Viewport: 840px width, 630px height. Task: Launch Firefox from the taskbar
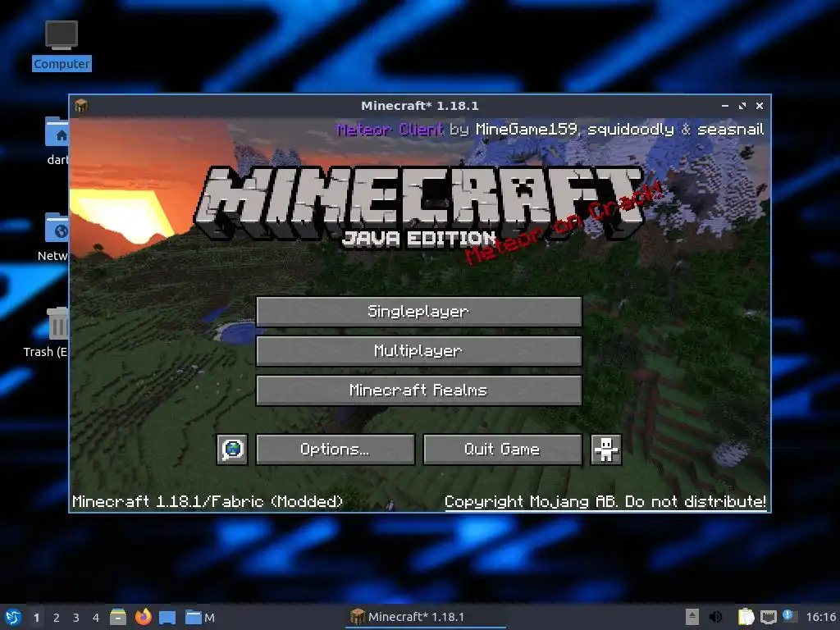tap(143, 617)
